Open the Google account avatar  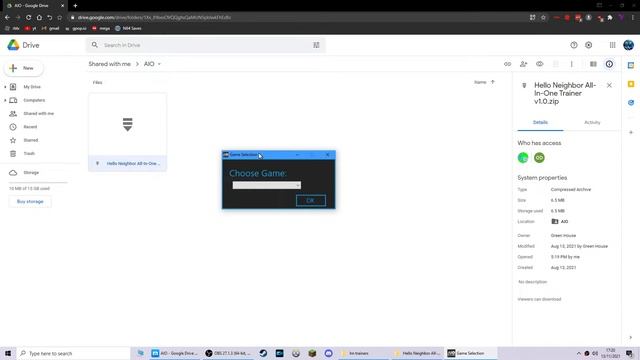click(x=629, y=45)
